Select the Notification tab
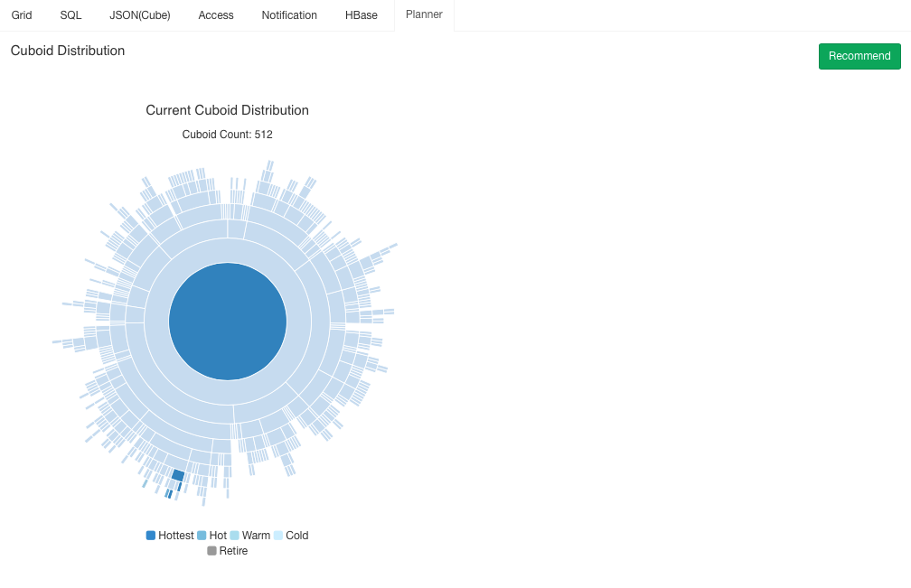This screenshot has width=911, height=588. (x=289, y=15)
